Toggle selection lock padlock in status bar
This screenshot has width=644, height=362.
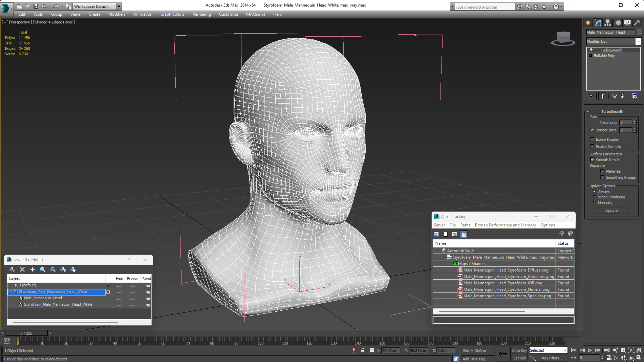pyautogui.click(x=363, y=350)
